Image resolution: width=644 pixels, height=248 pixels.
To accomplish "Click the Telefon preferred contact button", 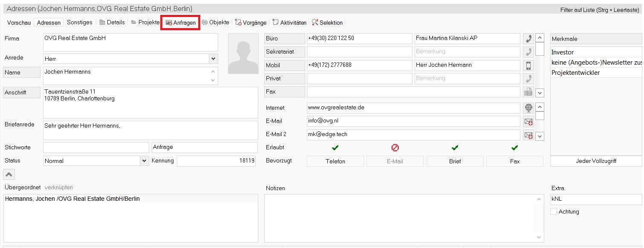I will 335,161.
